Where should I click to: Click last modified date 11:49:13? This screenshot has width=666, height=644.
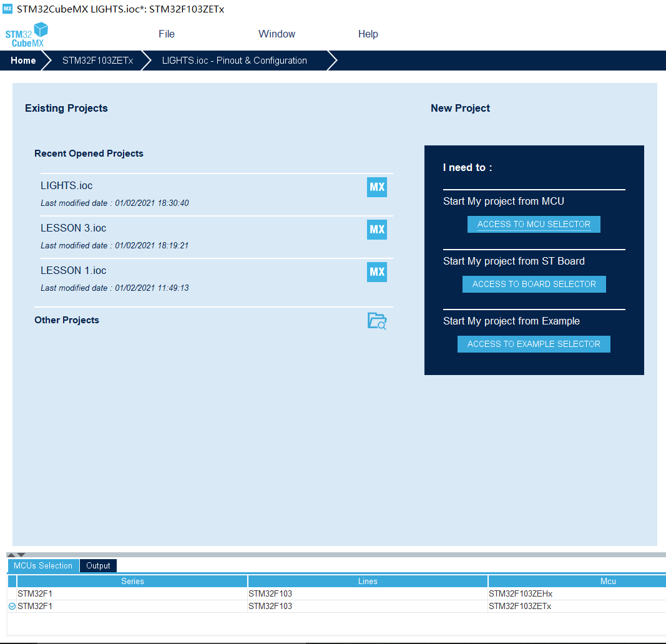(x=115, y=288)
